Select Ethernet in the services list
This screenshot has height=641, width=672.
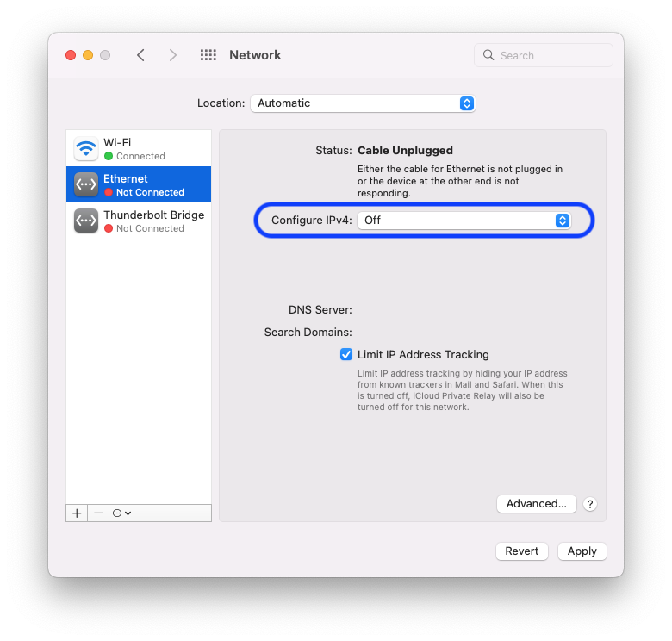139,184
